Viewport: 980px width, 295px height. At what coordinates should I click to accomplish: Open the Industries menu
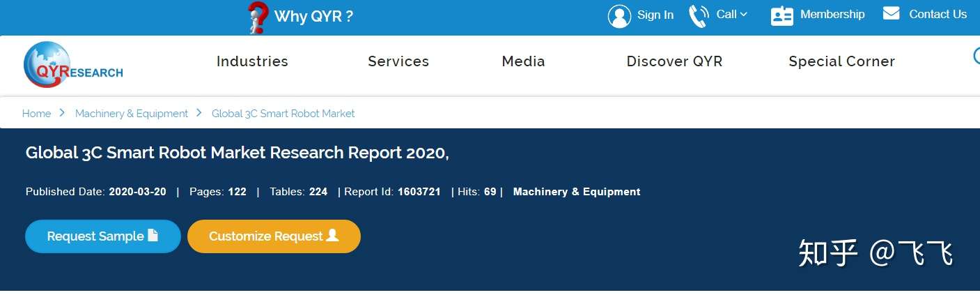tap(252, 61)
